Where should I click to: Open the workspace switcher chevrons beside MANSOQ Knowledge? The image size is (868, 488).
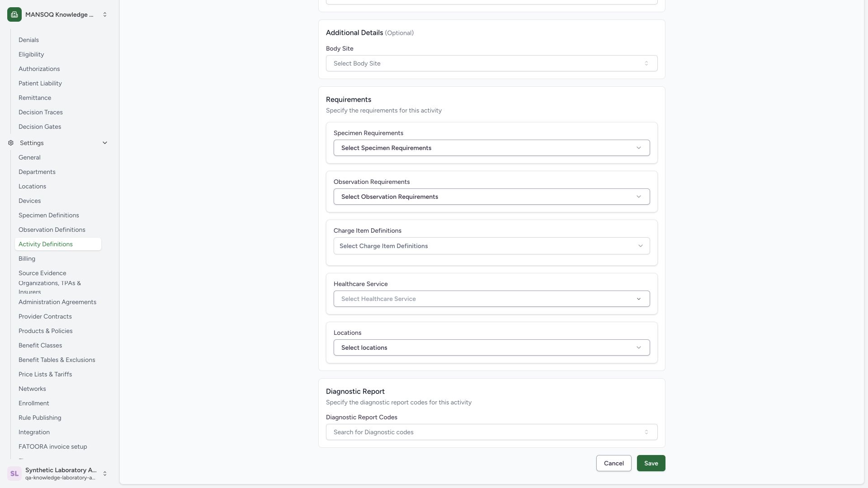click(105, 14)
